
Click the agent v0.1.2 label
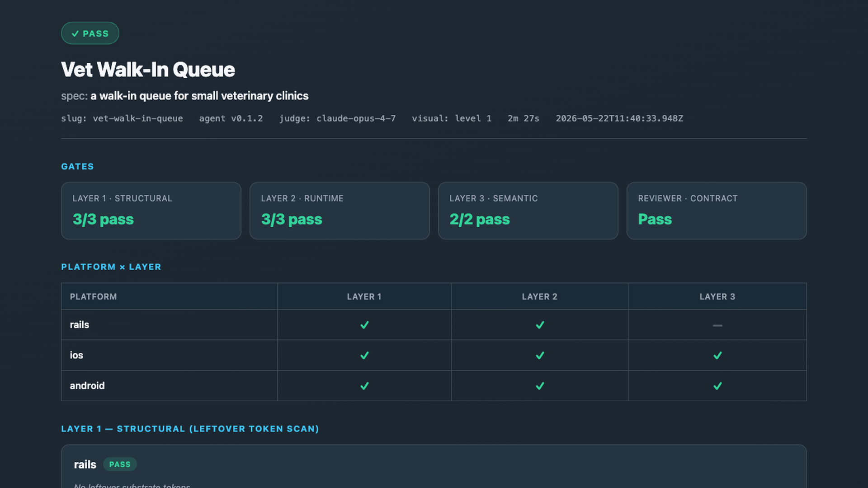pyautogui.click(x=231, y=118)
